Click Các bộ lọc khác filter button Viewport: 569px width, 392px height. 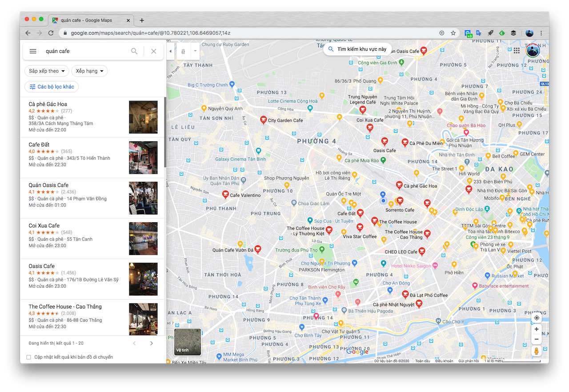tap(52, 87)
